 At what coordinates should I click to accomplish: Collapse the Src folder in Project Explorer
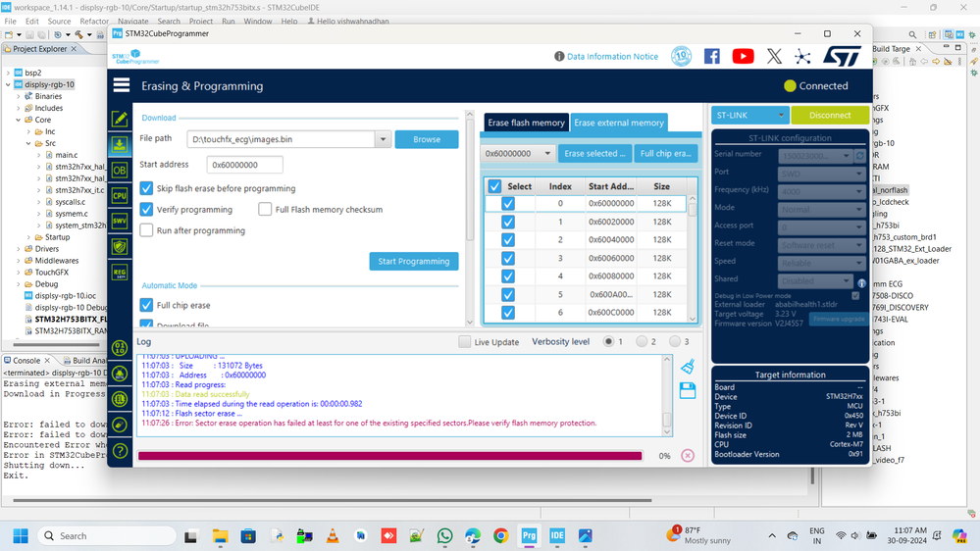point(28,143)
